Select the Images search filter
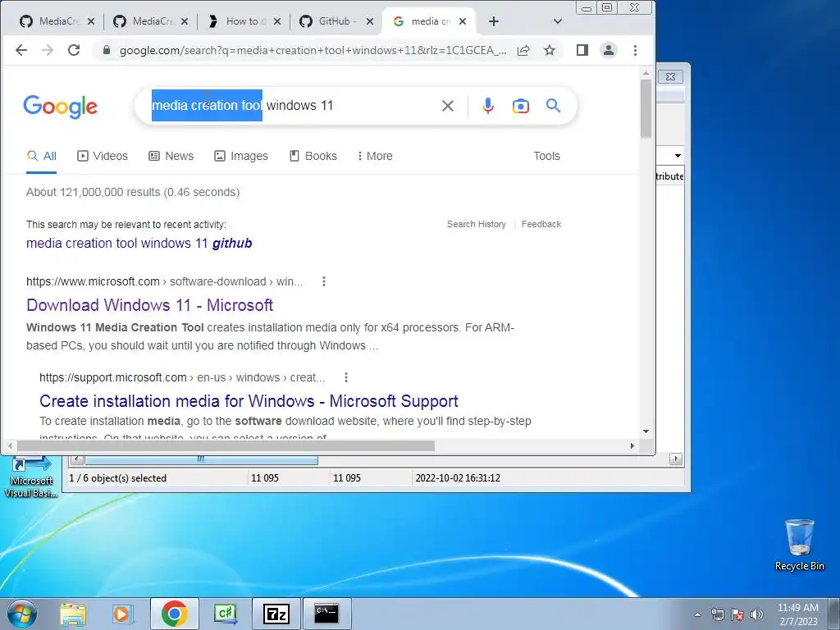Screen dimensions: 840x630 click(x=241, y=157)
